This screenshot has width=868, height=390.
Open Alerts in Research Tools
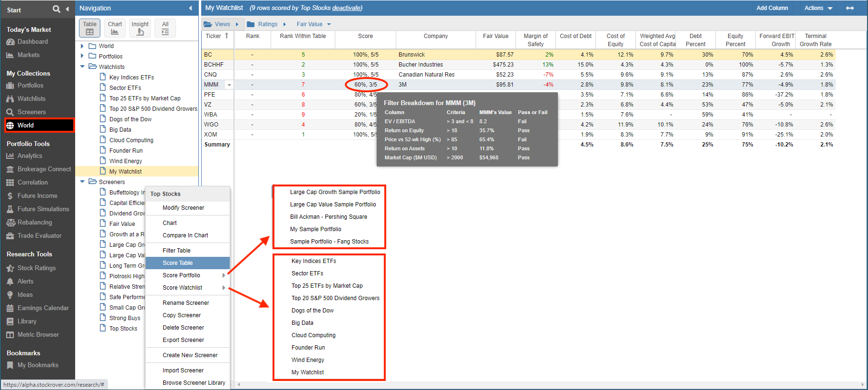click(x=25, y=282)
